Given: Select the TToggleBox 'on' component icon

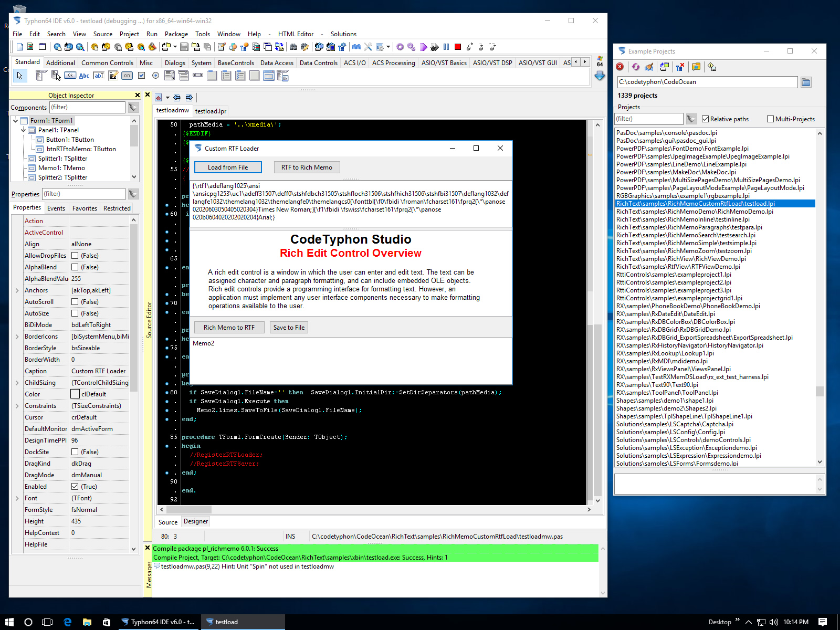Looking at the screenshot, I should tap(127, 76).
